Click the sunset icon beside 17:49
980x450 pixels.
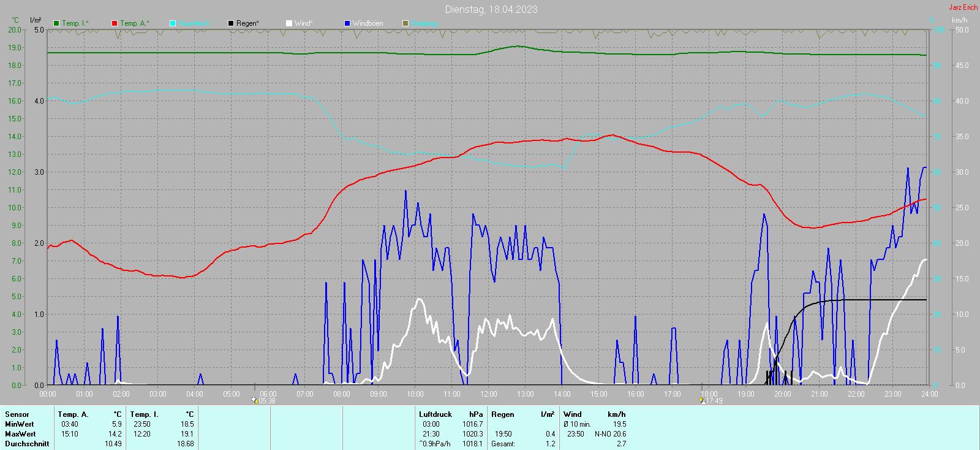tap(702, 400)
